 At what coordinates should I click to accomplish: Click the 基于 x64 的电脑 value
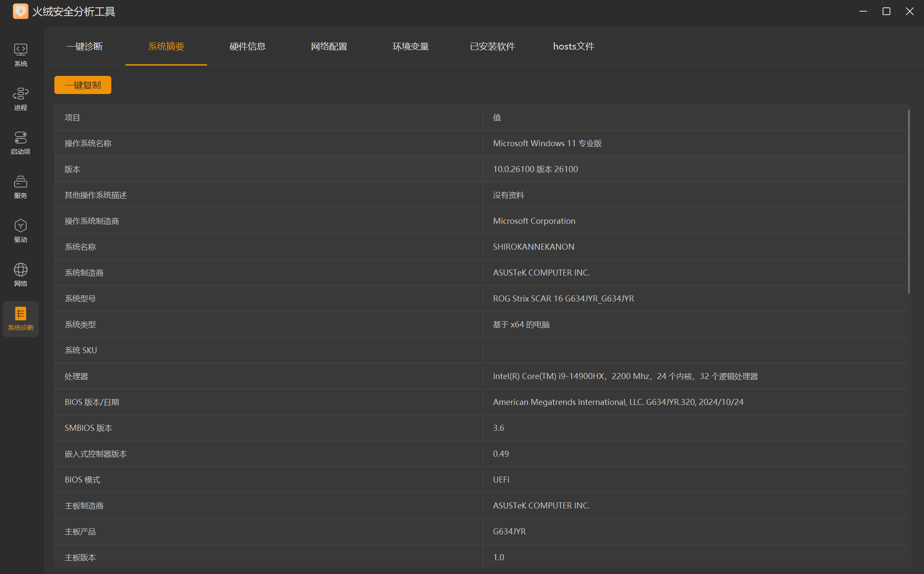521,324
